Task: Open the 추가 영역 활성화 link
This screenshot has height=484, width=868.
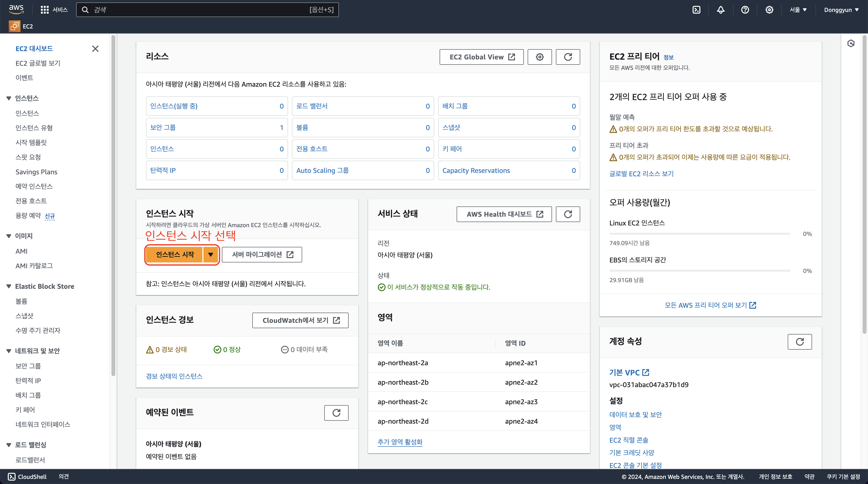Action: (x=400, y=442)
